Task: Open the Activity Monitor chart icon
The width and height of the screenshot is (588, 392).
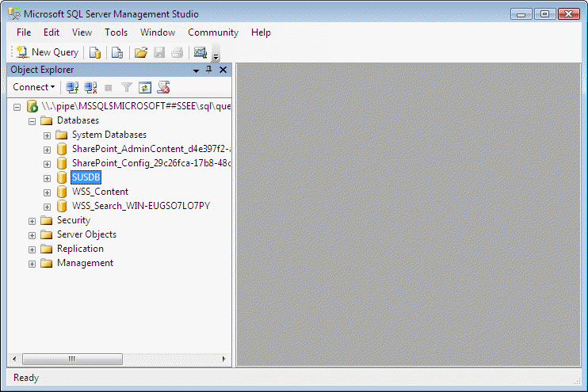Action: [200, 53]
